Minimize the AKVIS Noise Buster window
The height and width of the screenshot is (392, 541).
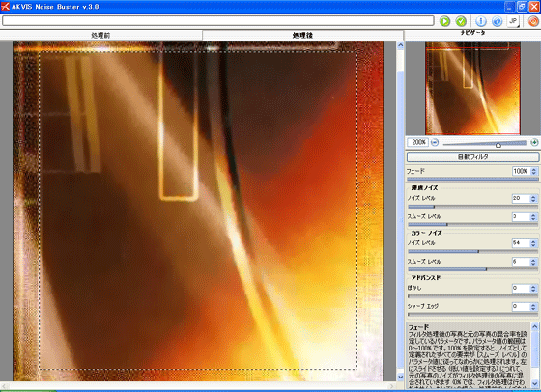point(510,6)
